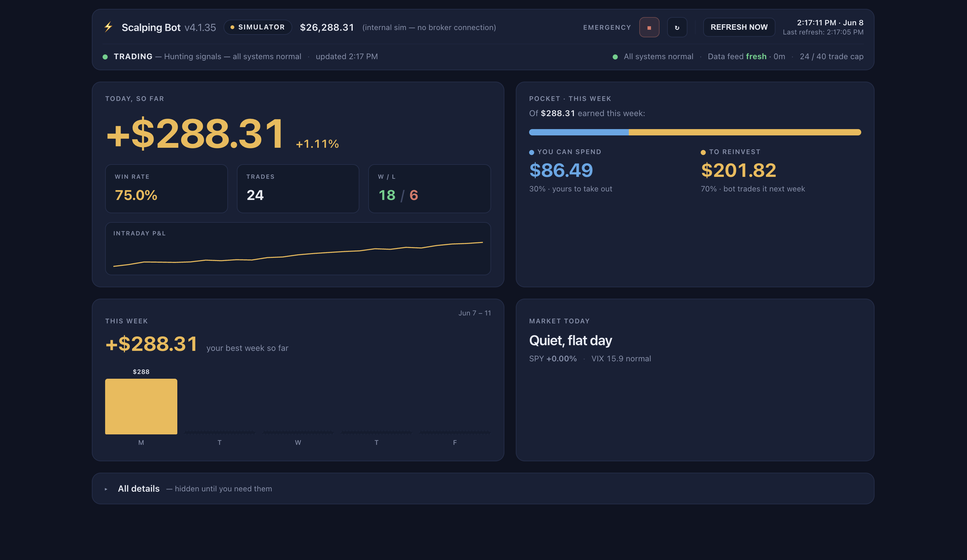Viewport: 967px width, 560px height.
Task: Click the circular restart arrow icon
Action: click(x=677, y=27)
